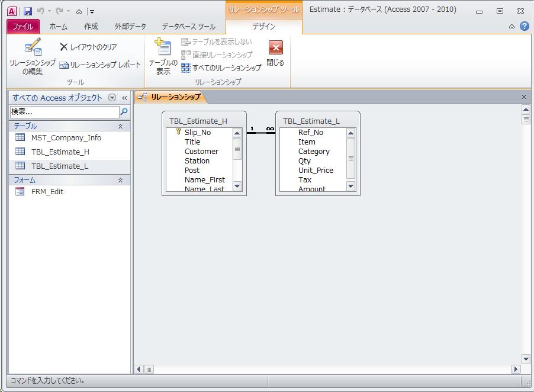This screenshot has height=392, width=534.
Task: Click the 検索 search field
Action: click(65, 112)
